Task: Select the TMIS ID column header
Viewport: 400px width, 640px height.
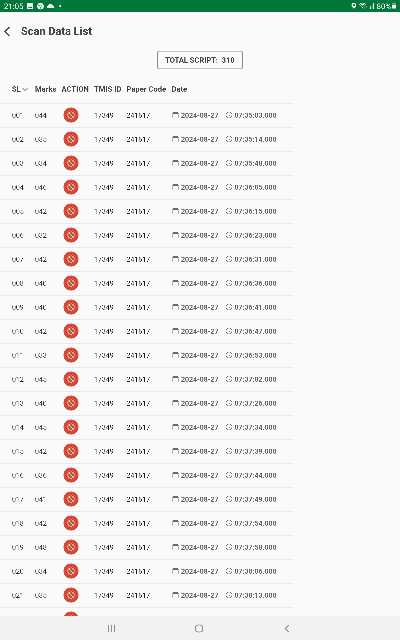Action: pos(108,89)
